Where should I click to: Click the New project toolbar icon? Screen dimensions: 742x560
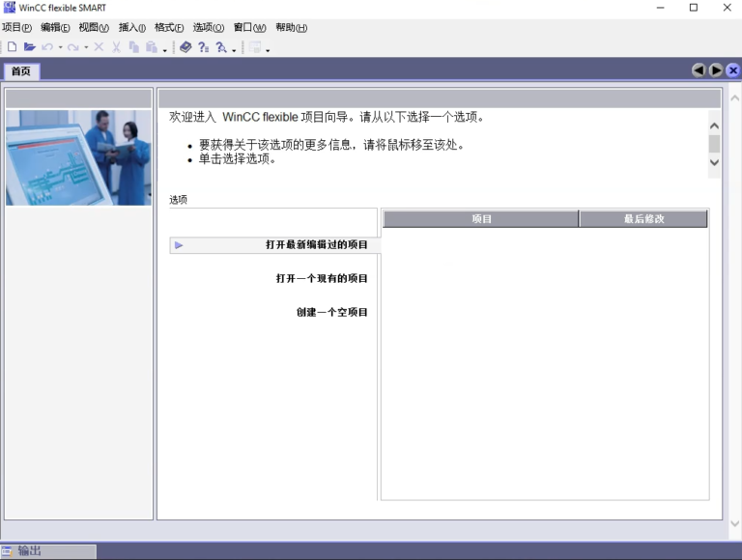12,47
